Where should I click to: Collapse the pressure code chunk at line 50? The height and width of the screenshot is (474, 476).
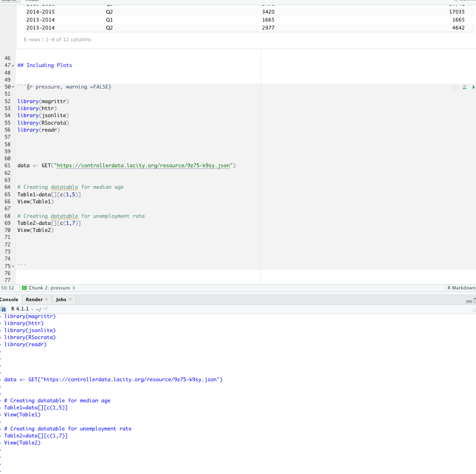tap(13, 87)
